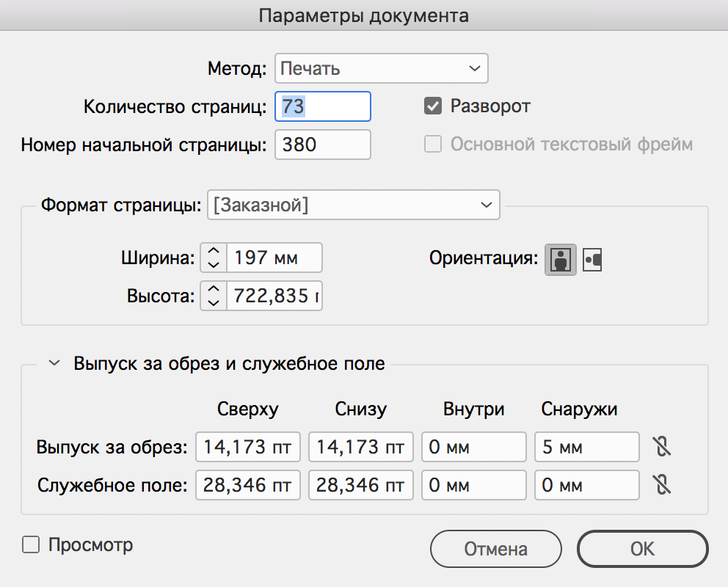Click the Ширина value field
The image size is (728, 587).
point(274,258)
